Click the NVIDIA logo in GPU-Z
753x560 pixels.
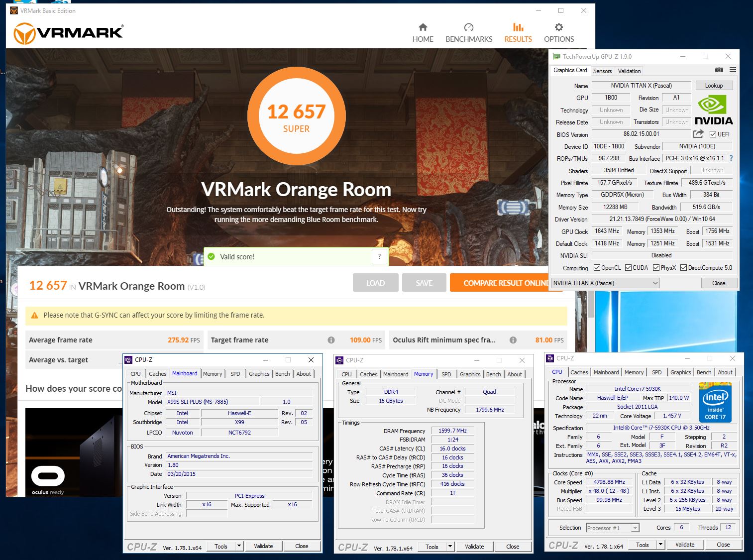coord(714,110)
